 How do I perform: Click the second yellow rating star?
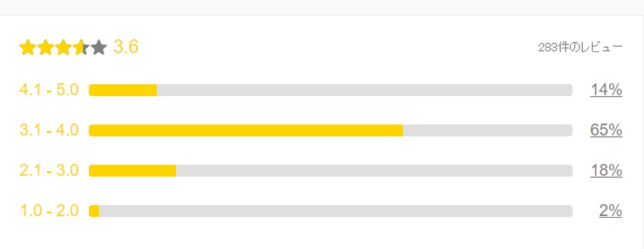pyautogui.click(x=45, y=48)
